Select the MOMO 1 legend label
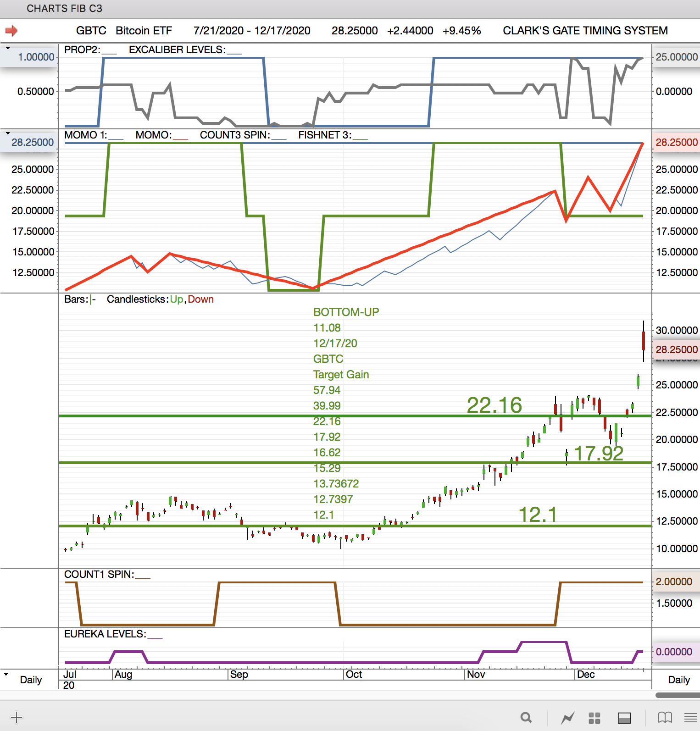 [x=94, y=135]
